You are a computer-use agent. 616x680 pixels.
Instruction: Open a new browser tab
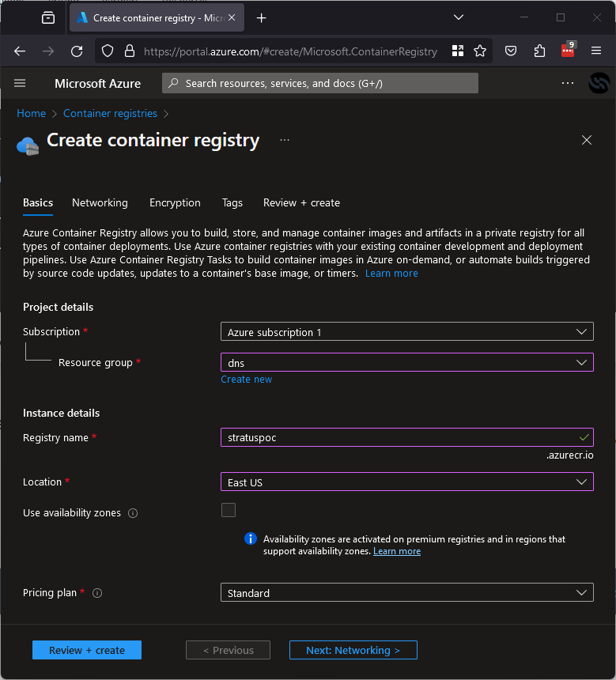click(x=261, y=17)
